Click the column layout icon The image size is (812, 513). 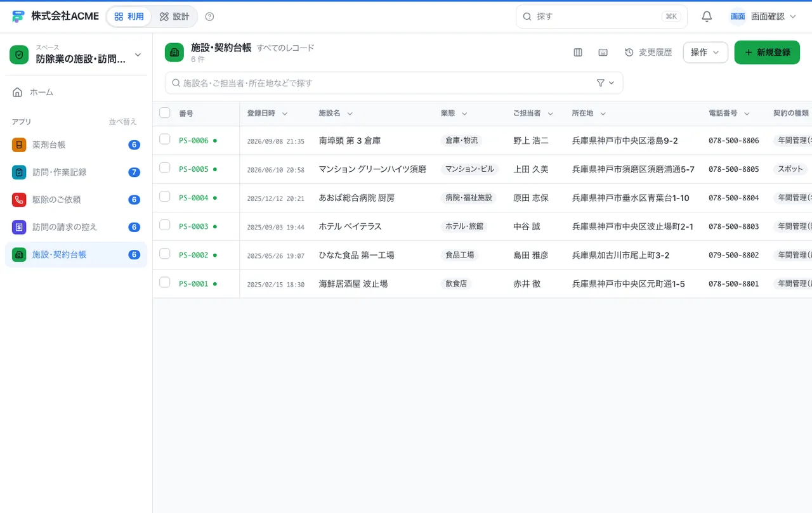click(x=578, y=53)
